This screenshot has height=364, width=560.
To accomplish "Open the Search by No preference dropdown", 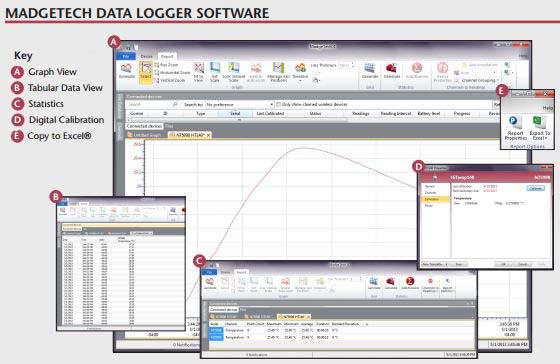I will click(239, 104).
